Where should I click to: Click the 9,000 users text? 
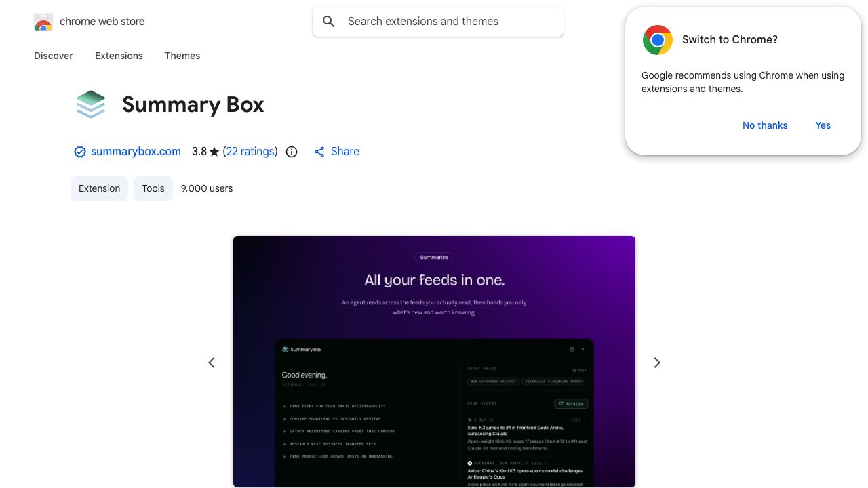tap(207, 188)
